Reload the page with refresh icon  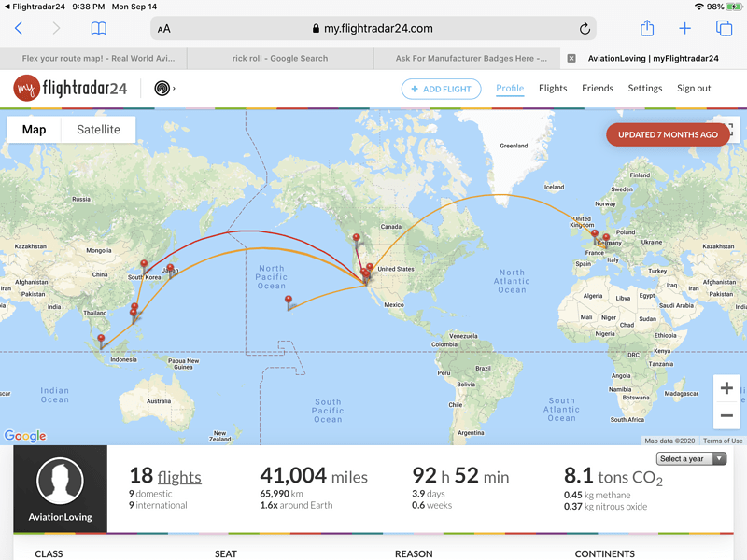tap(585, 29)
